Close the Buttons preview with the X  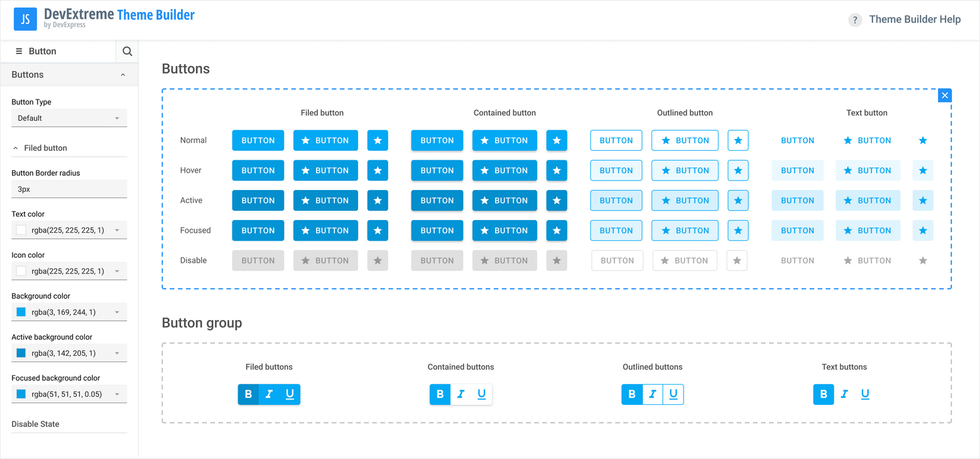click(944, 96)
